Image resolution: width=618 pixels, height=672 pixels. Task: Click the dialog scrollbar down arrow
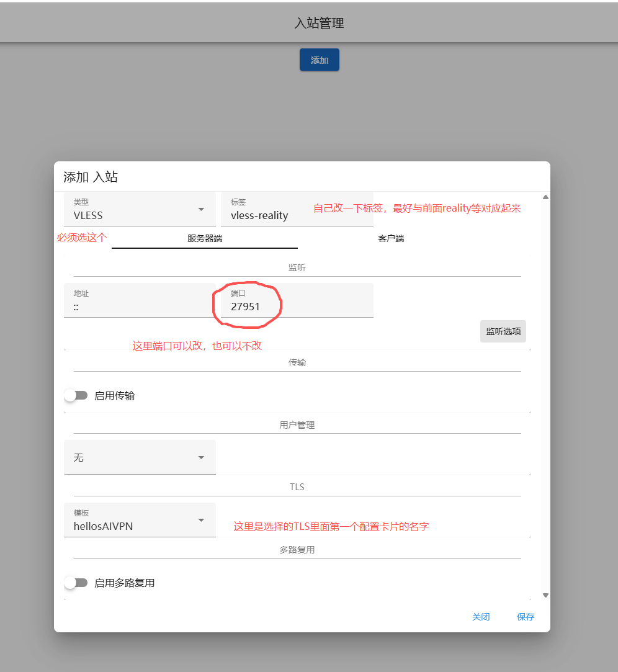(545, 595)
